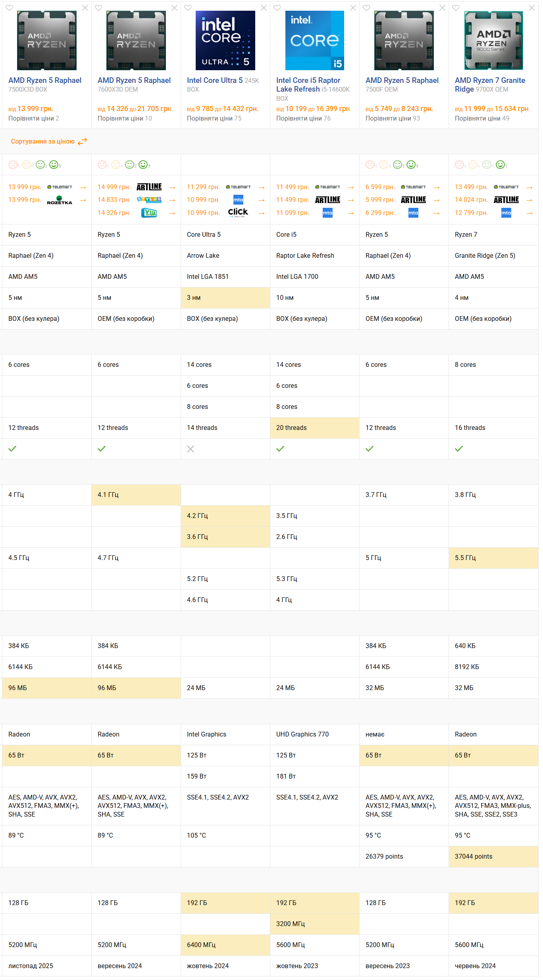Open the Click store logo for Core Ultra 5

(x=238, y=213)
